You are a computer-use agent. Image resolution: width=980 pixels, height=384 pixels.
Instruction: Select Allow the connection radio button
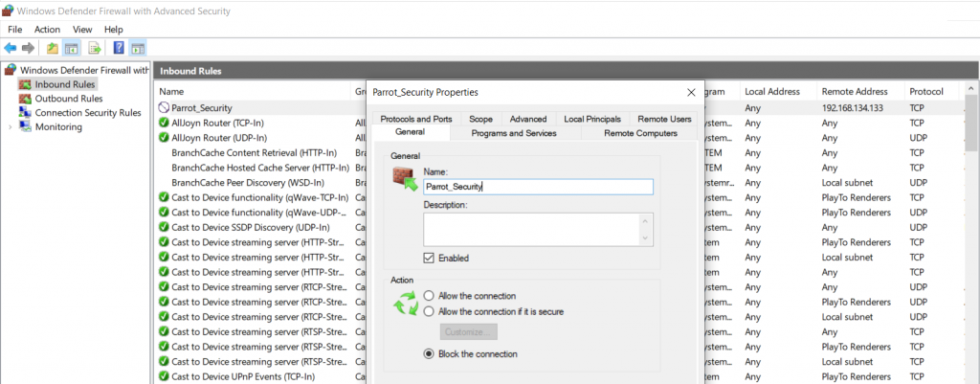pyautogui.click(x=429, y=295)
